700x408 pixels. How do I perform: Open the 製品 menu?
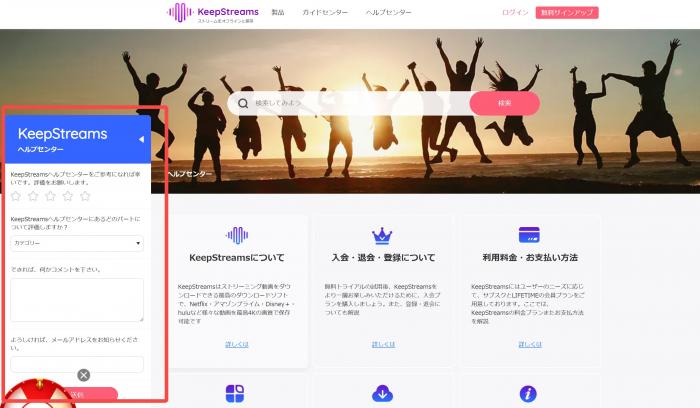point(278,12)
